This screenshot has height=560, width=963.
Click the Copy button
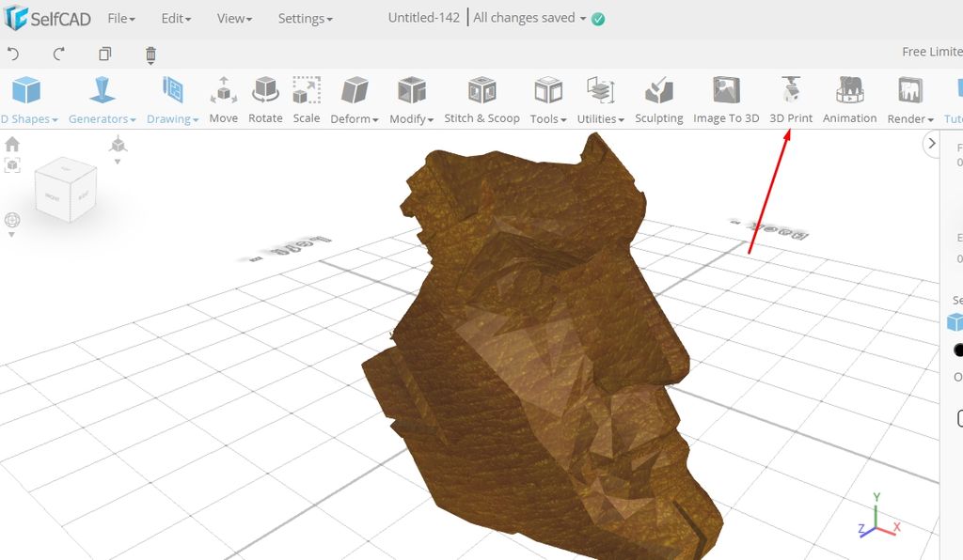click(x=104, y=54)
